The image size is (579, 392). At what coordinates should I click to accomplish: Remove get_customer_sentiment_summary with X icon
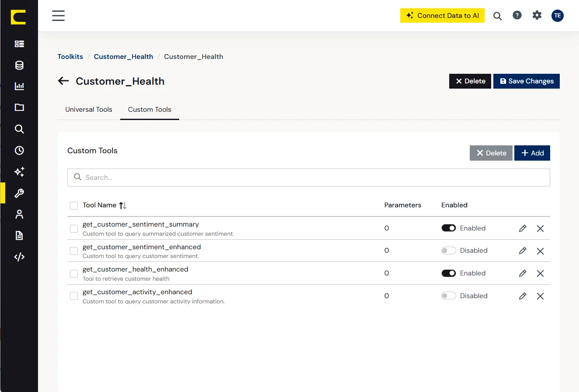click(x=540, y=229)
